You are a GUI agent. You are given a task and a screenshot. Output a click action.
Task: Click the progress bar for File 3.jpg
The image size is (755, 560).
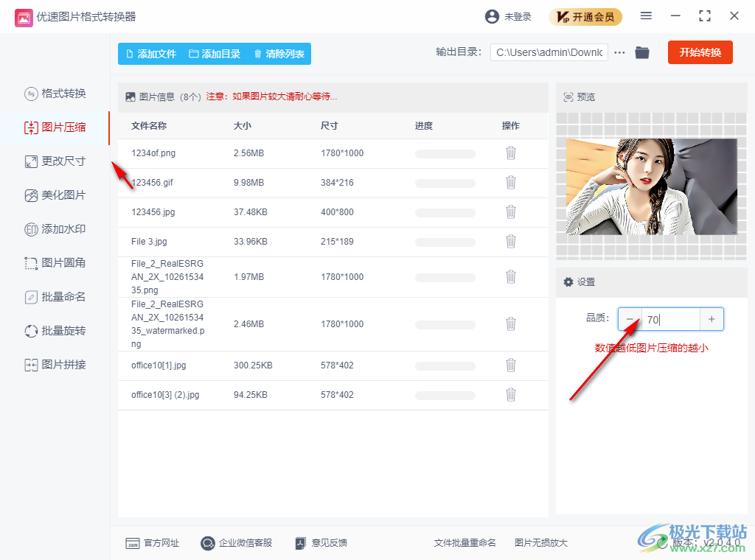pyautogui.click(x=445, y=242)
